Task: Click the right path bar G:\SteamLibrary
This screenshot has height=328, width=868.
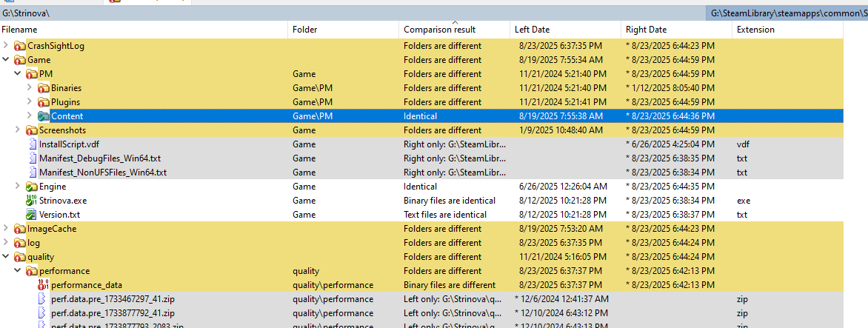Action: (x=787, y=13)
